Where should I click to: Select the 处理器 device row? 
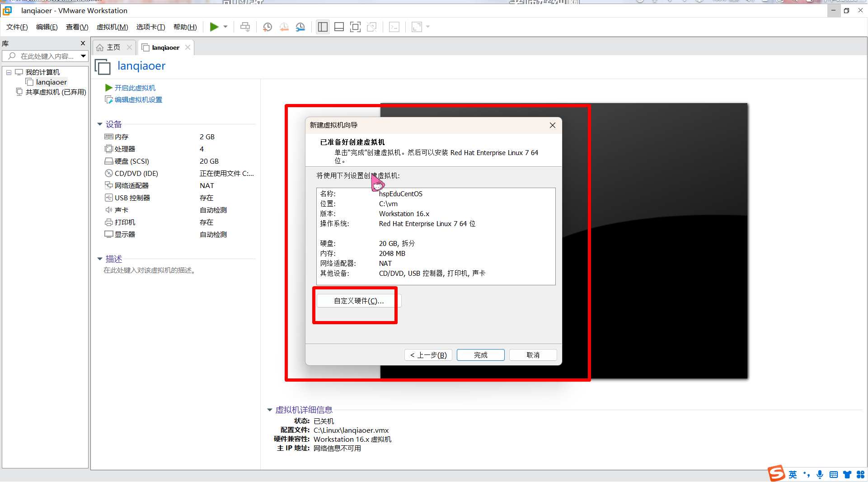pyautogui.click(x=179, y=149)
